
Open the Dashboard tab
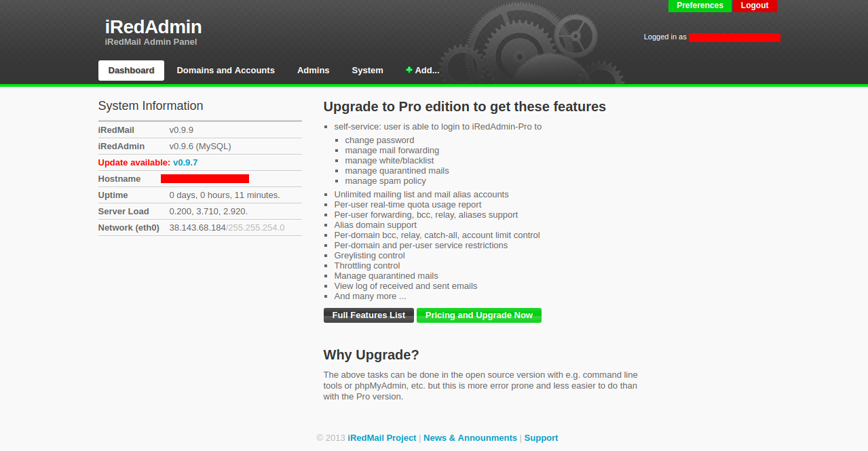tap(131, 71)
